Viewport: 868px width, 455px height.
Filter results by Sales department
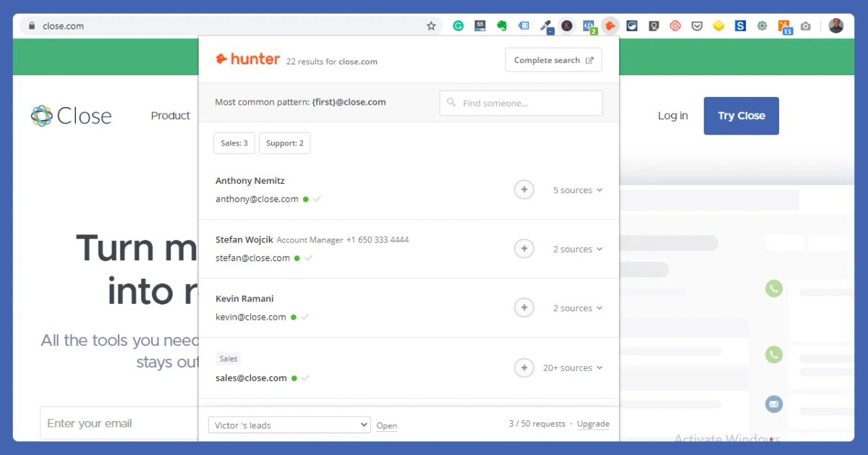[x=234, y=143]
